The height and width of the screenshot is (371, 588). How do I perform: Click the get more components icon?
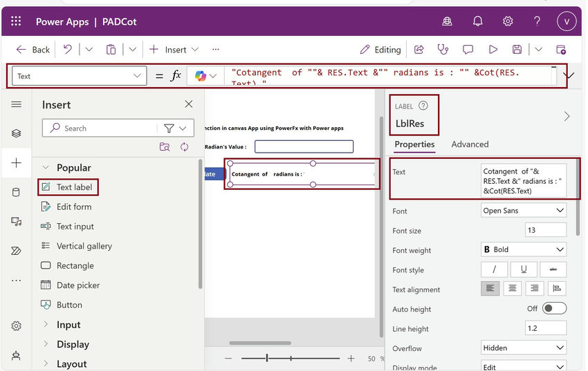point(165,146)
